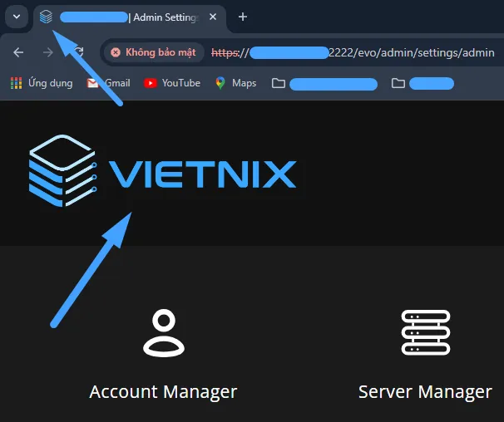The height and width of the screenshot is (422, 504).
Task: Focus the address bar URL
Action: coord(353,52)
